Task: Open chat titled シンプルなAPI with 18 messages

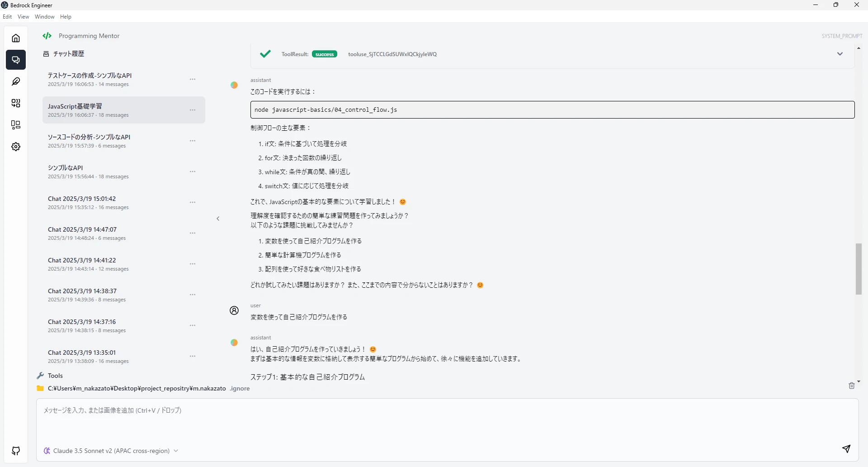Action: click(x=123, y=172)
